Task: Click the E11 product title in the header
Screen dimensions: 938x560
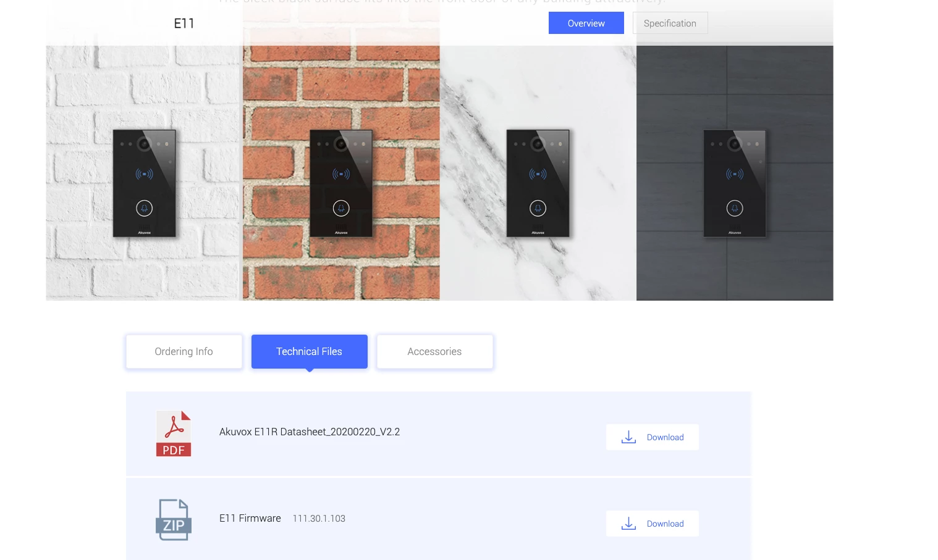Action: pos(184,23)
